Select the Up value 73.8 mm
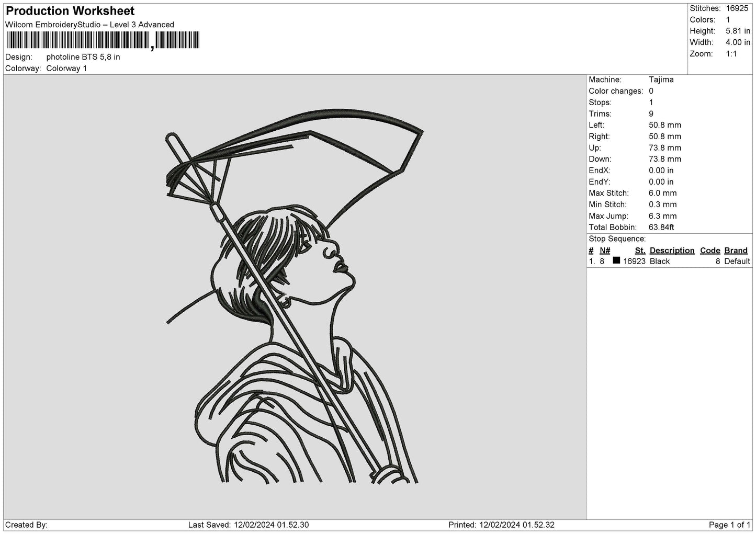The width and height of the screenshot is (756, 534). pos(665,148)
